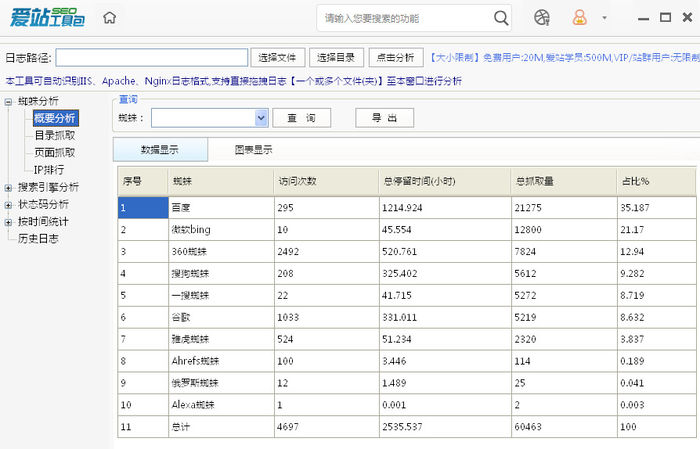The width and height of the screenshot is (700, 449).
Task: Expand the 按时间统计 tree node
Action: [9, 221]
